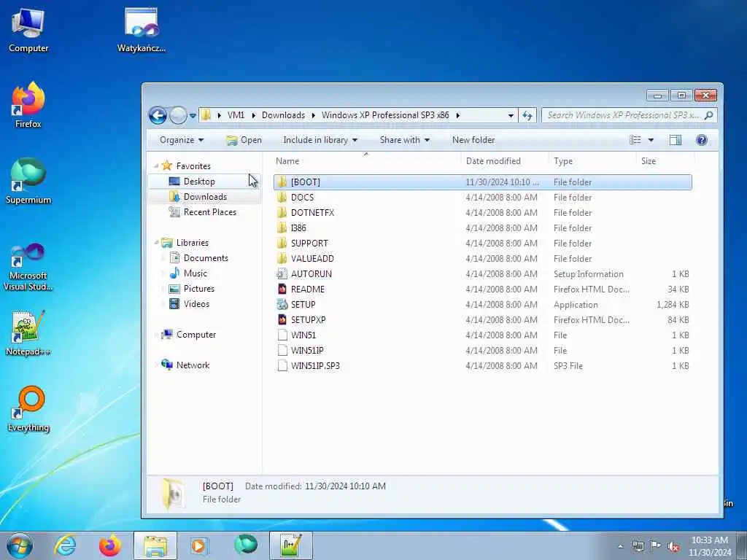Click the Computer desktop icon
Image resolution: width=747 pixels, height=560 pixels.
coord(28,30)
